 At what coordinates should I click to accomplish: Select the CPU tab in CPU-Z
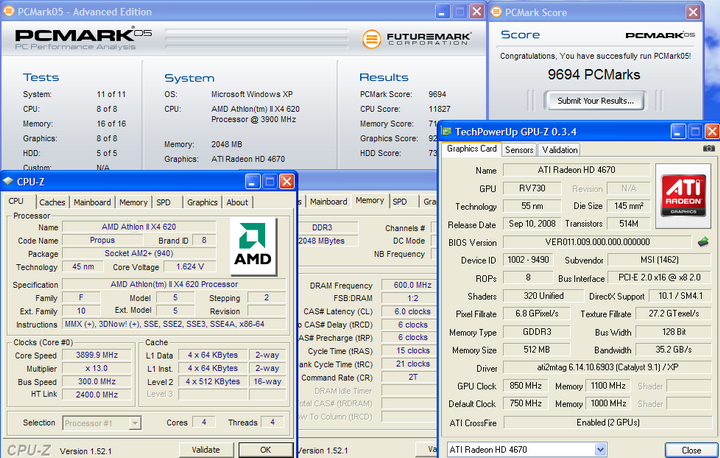pyautogui.click(x=16, y=201)
